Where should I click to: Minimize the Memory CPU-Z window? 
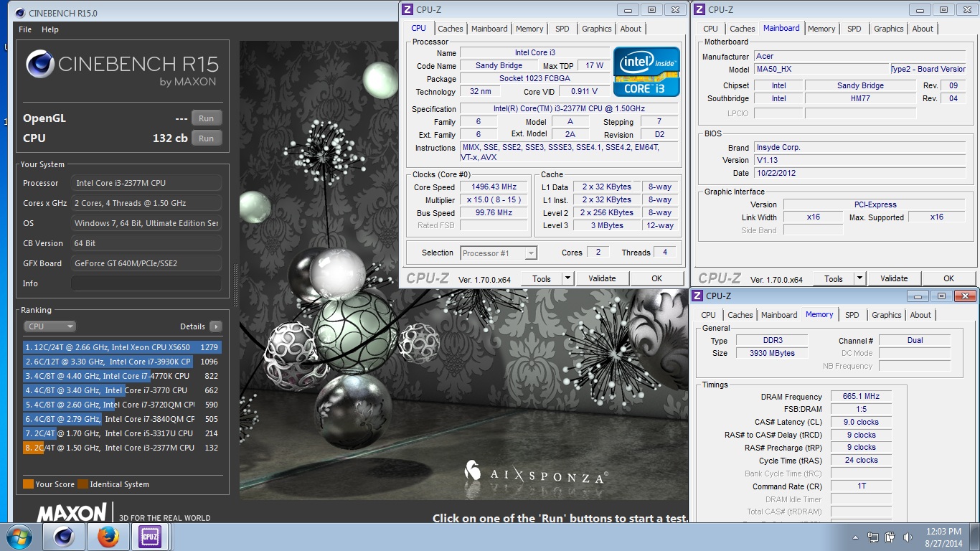(918, 296)
